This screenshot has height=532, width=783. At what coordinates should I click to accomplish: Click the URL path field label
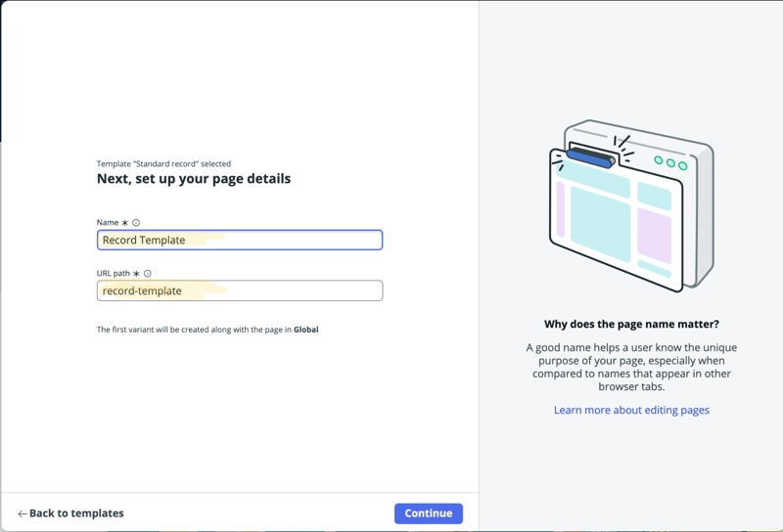tap(114, 274)
